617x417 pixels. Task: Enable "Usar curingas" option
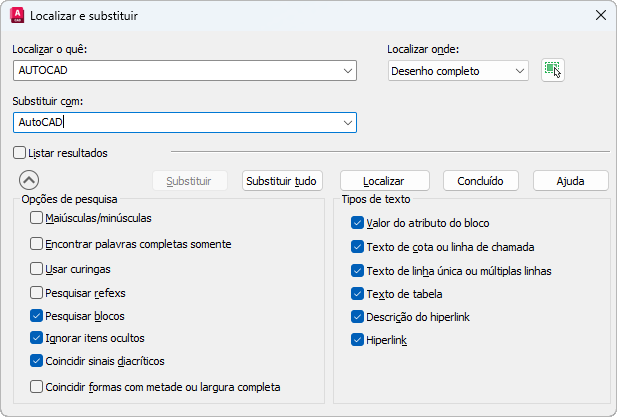[x=37, y=269]
